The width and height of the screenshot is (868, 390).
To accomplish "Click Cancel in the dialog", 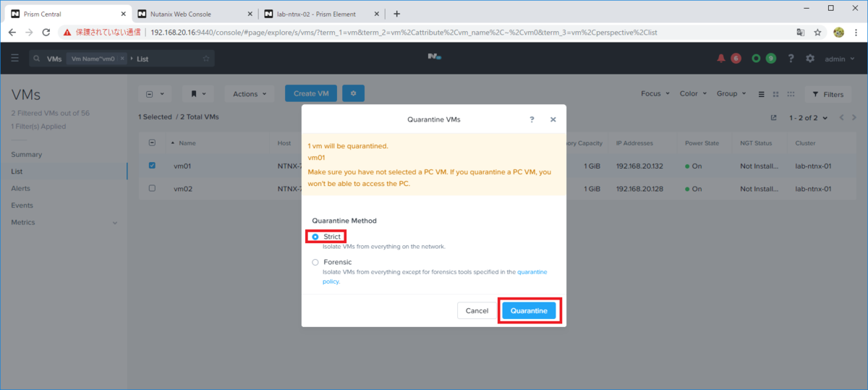I will pyautogui.click(x=477, y=310).
